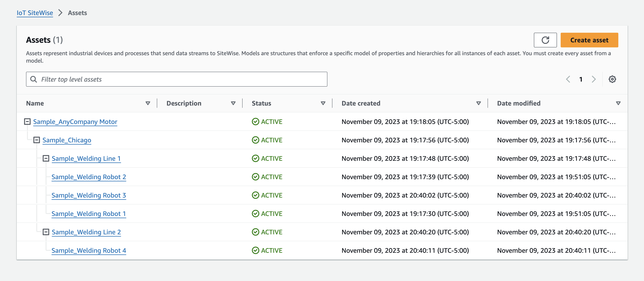Open the Status column sort dropdown
The width and height of the screenshot is (644, 281).
[324, 103]
